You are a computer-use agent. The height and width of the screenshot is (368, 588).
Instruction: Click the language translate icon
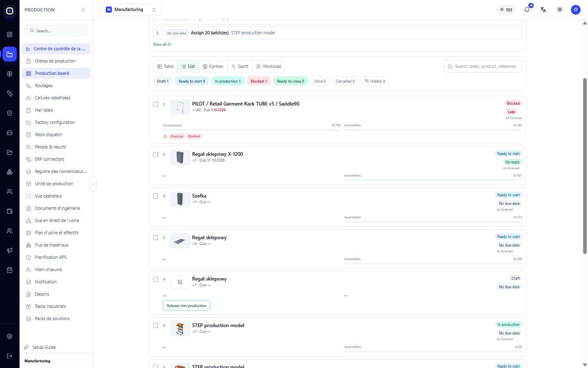[543, 9]
